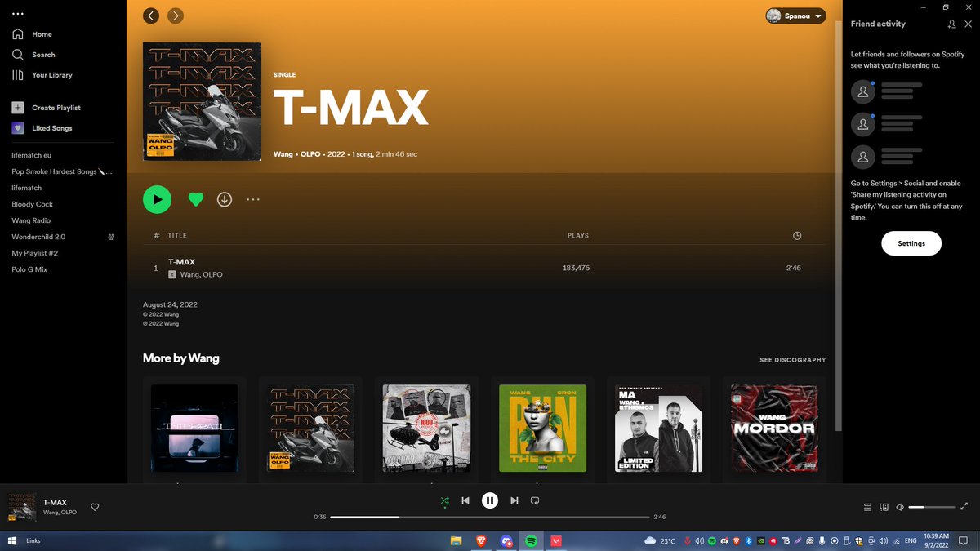980x551 pixels.
Task: Download the T-MAX single
Action: [225, 199]
